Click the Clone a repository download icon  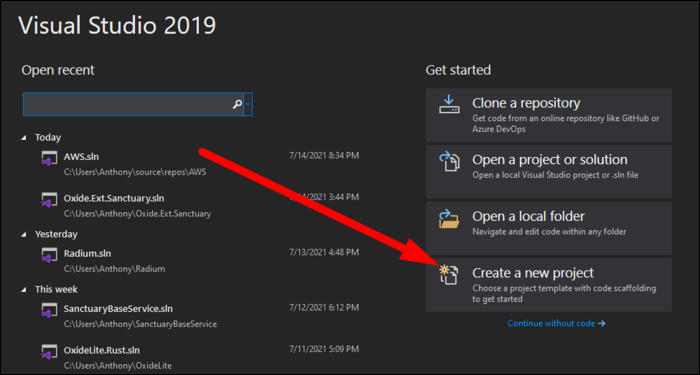click(x=449, y=104)
